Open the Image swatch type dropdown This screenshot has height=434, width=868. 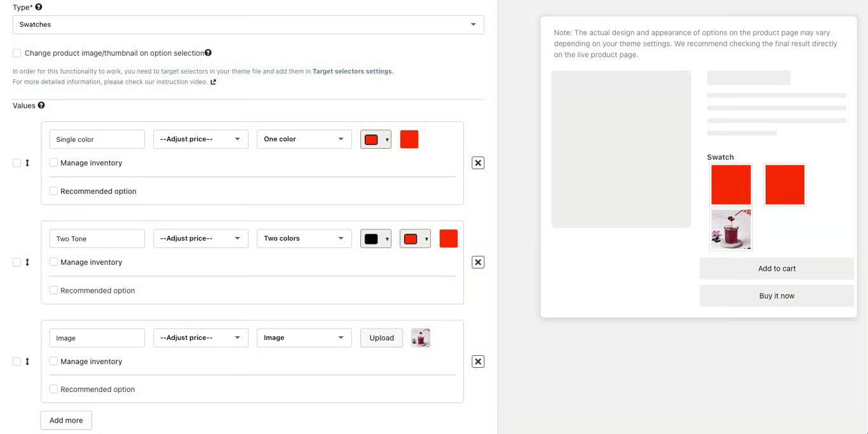[304, 337]
